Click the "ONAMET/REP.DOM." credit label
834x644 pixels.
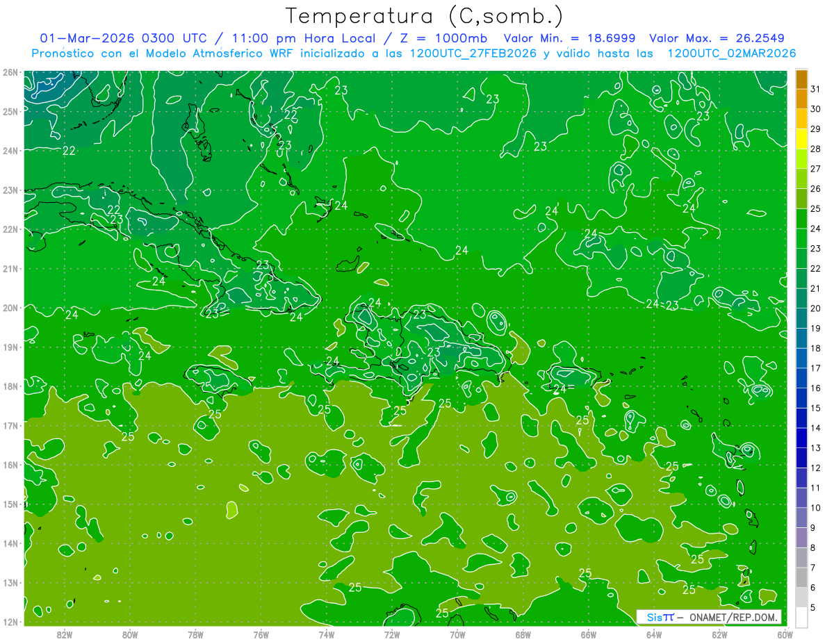click(734, 617)
